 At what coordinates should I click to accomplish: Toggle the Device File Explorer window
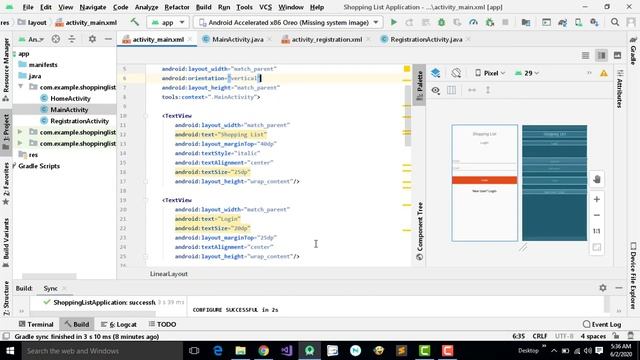[x=633, y=276]
